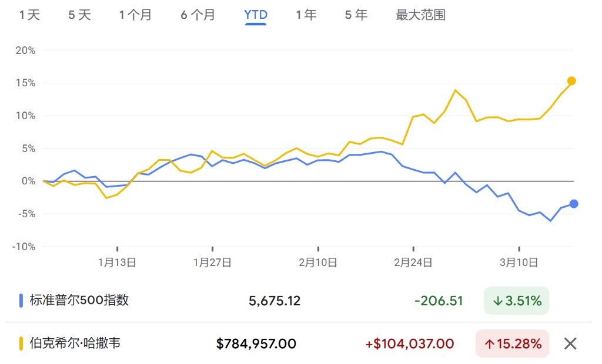
Task: Click the 1月13日 date marker
Action: pyautogui.click(x=117, y=263)
